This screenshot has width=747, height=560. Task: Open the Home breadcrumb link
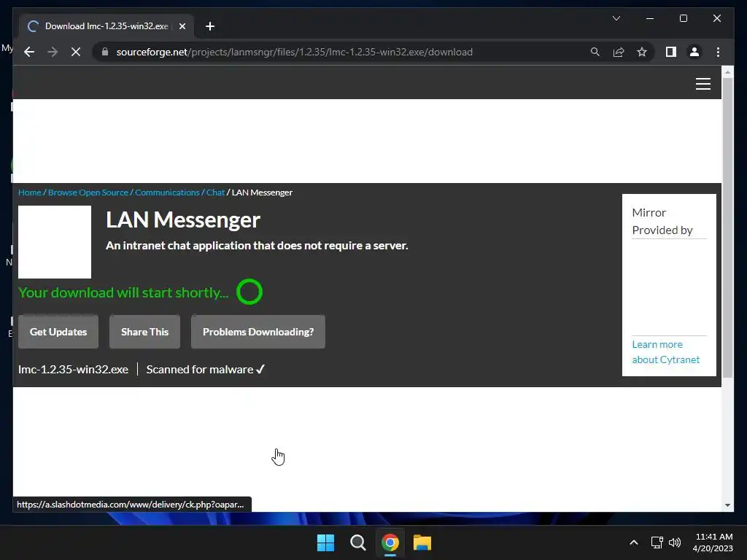coord(29,192)
